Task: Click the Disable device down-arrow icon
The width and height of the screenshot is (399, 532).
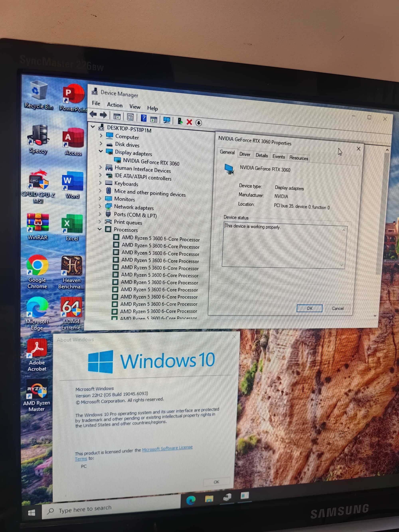Action: click(199, 123)
